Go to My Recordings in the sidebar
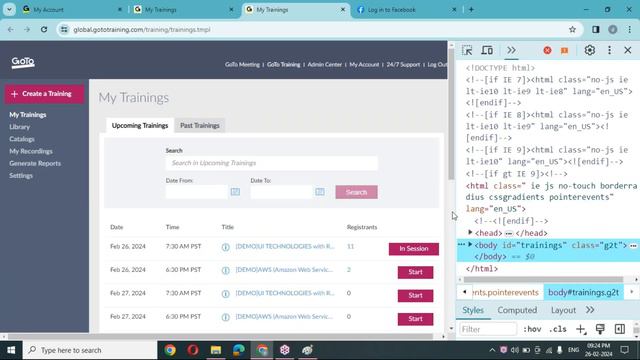Viewport: 640px width, 360px height. click(x=31, y=151)
